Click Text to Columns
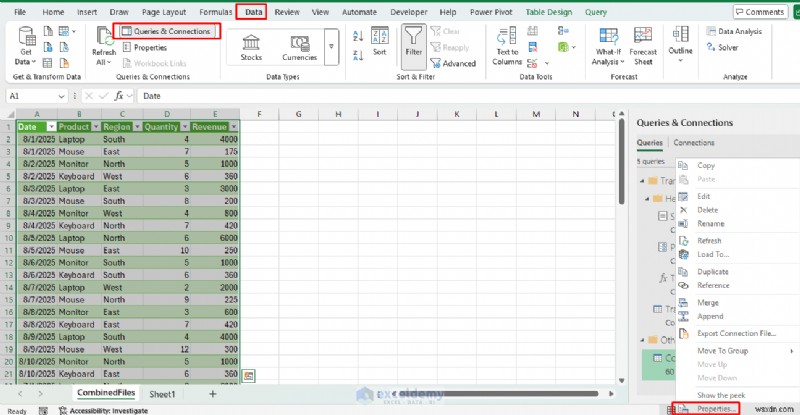 click(x=507, y=47)
